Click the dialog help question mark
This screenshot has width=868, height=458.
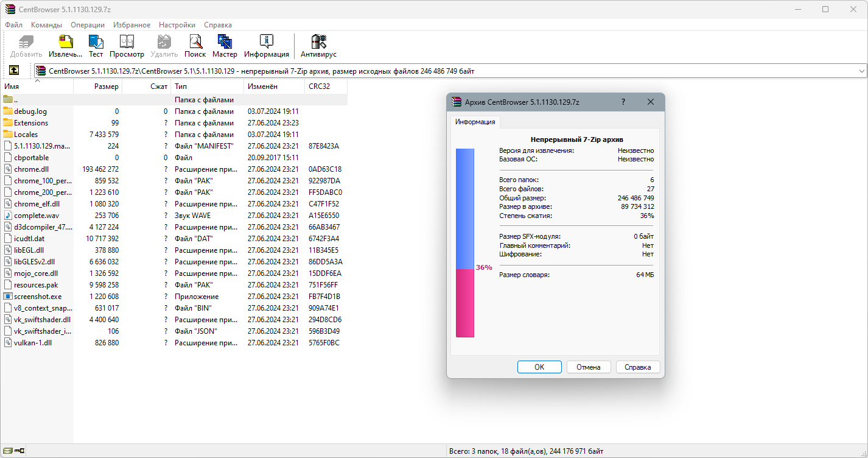[x=623, y=102]
